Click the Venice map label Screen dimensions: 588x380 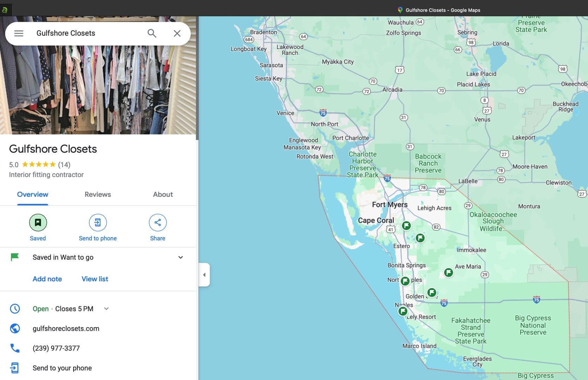click(x=285, y=113)
